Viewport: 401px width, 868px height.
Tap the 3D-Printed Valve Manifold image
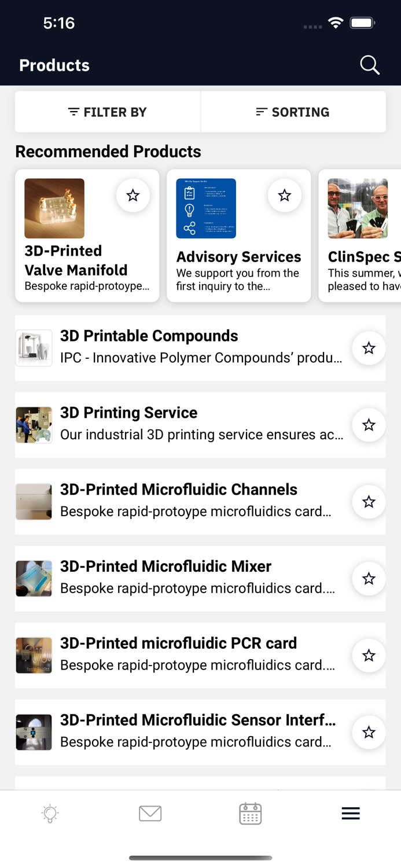[54, 208]
